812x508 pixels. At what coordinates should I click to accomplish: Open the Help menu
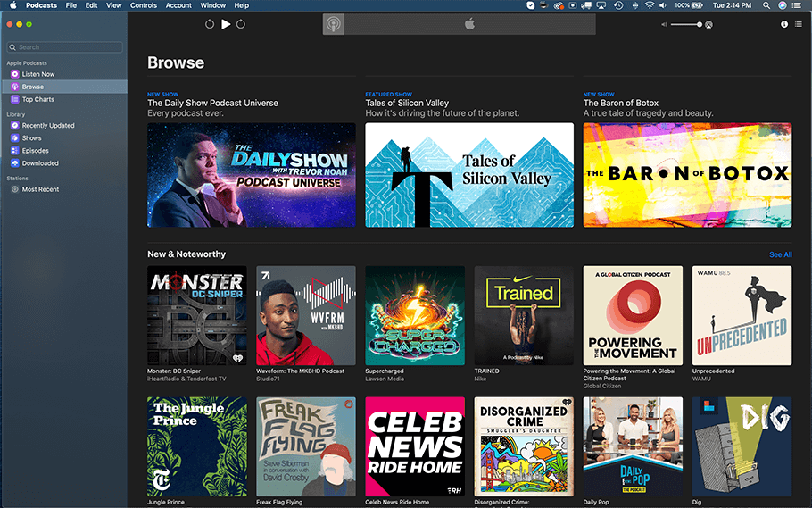241,5
